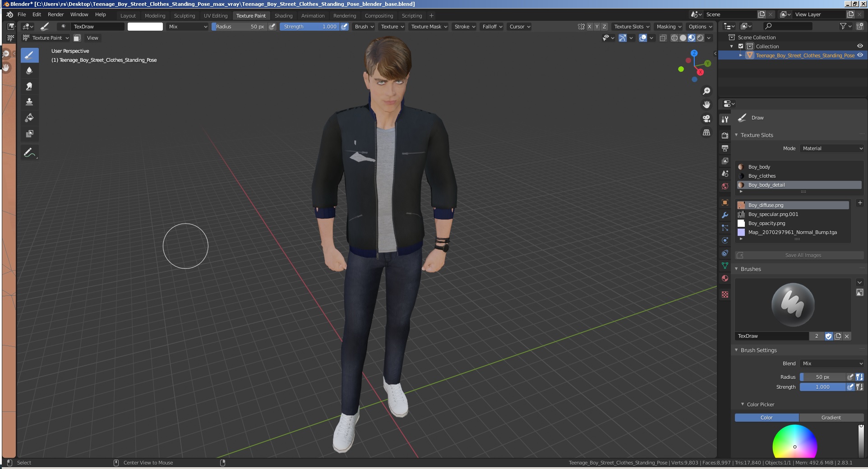Toggle strength pressure sensitivity in header
The width and height of the screenshot is (868, 469).
click(x=344, y=27)
